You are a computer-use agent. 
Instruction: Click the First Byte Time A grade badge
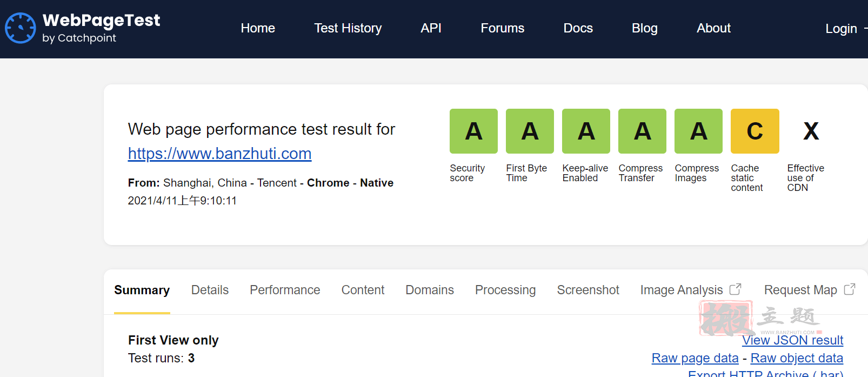(x=530, y=131)
